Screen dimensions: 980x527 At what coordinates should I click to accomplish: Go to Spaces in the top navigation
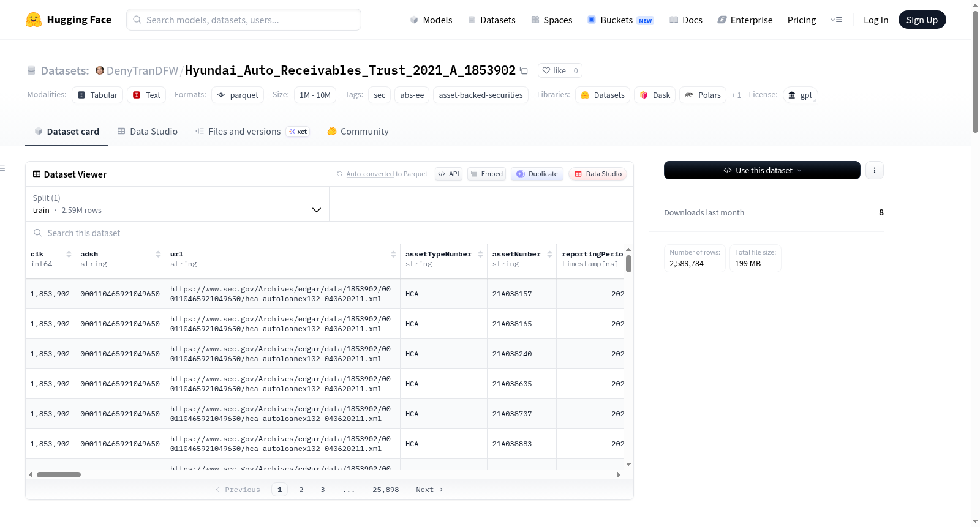[x=552, y=20]
